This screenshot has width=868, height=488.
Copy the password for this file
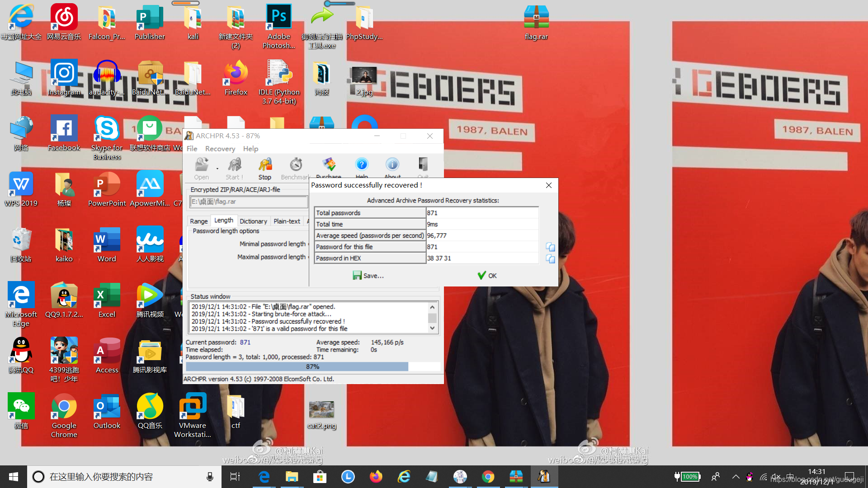coord(550,247)
